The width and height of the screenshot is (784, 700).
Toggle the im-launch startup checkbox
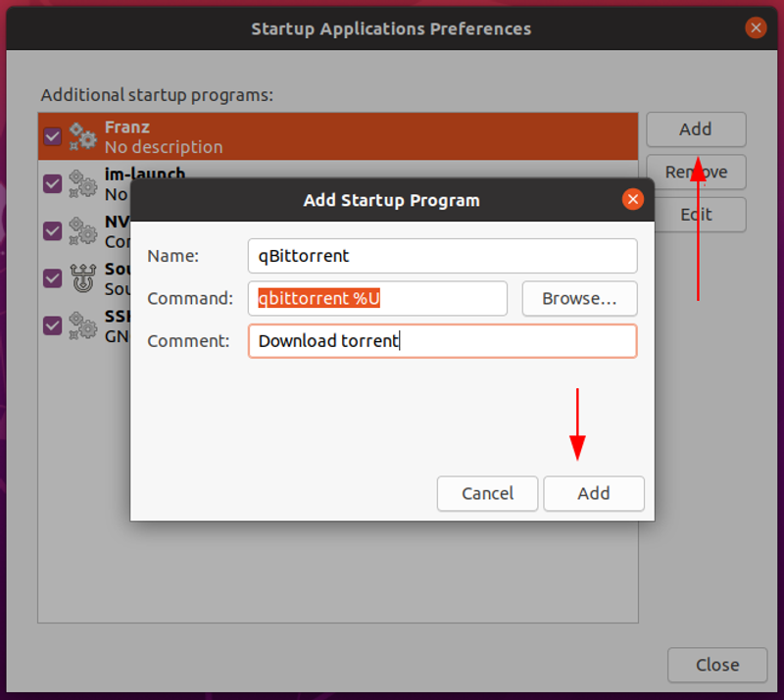coord(53,183)
